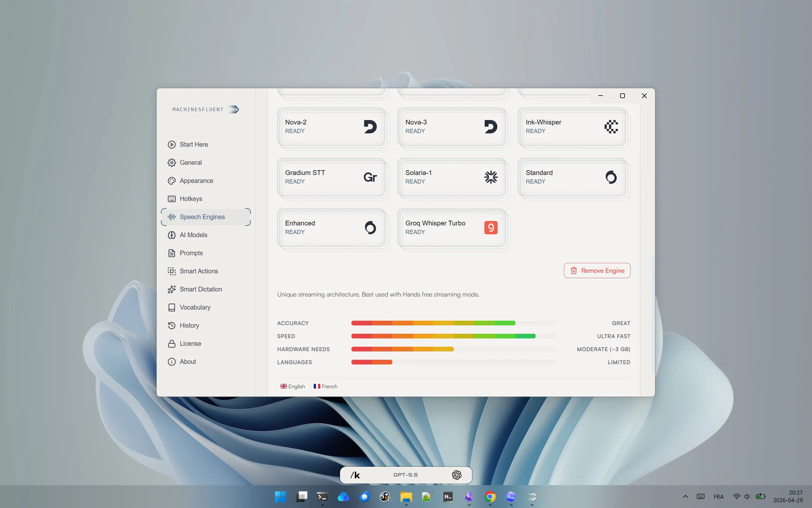Click the MachinesFluent chevron logo
This screenshot has width=812, height=508.
coord(233,110)
